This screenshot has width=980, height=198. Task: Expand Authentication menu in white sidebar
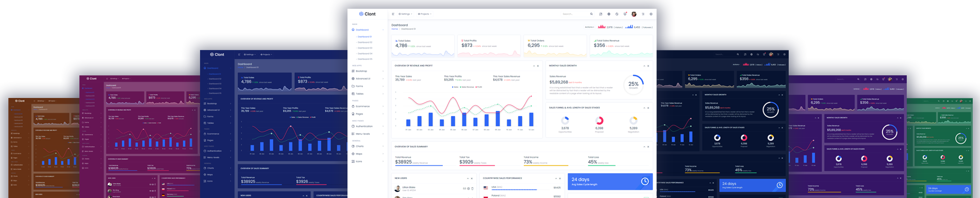[368, 126]
